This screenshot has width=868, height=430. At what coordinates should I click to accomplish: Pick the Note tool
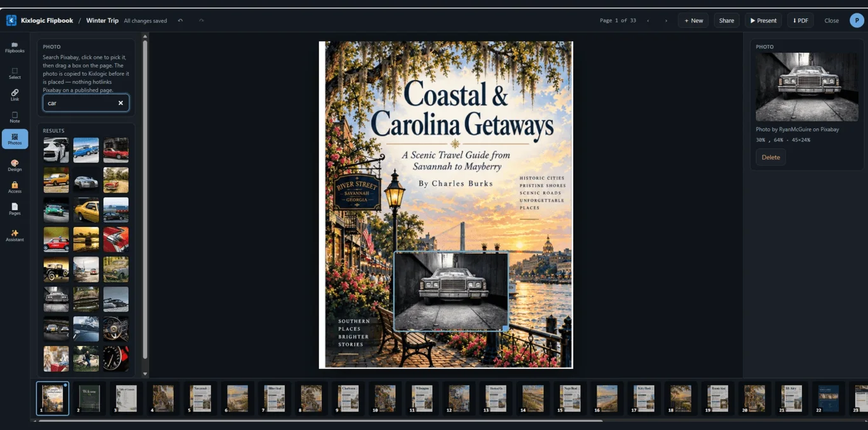(15, 117)
